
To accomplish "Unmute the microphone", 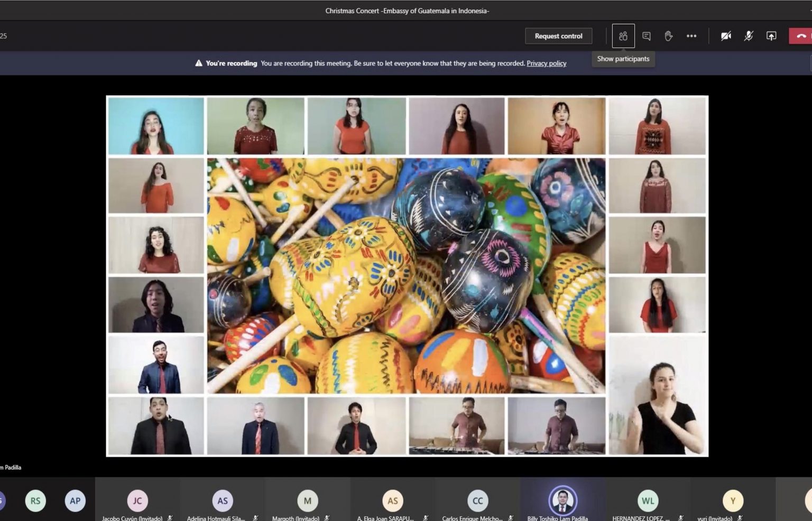I will [749, 36].
